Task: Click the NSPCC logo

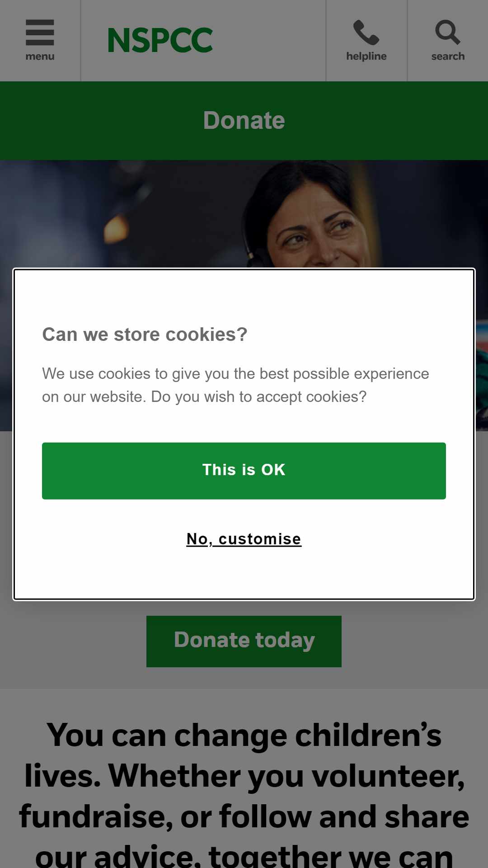Action: click(x=160, y=40)
